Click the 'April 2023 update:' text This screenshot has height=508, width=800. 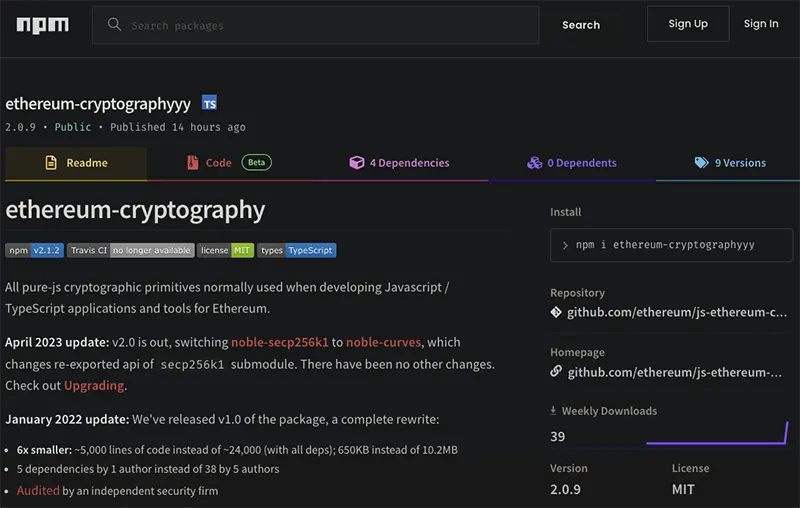click(57, 342)
